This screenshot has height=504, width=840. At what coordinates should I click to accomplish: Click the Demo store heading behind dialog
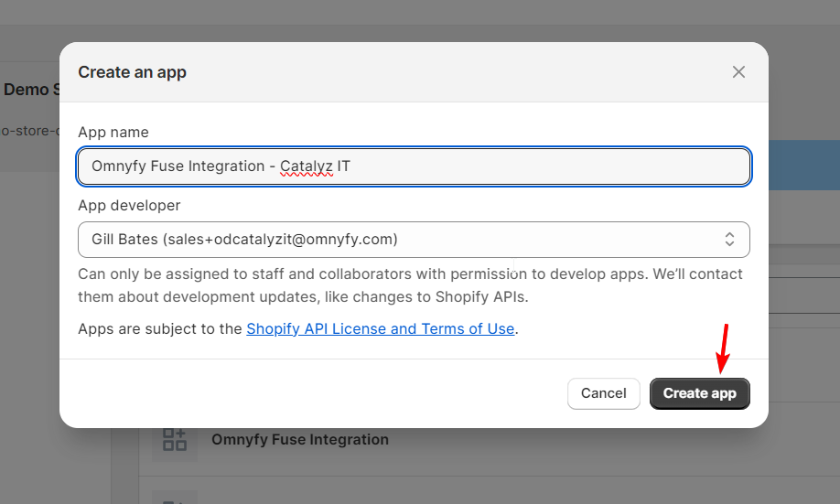(31, 90)
